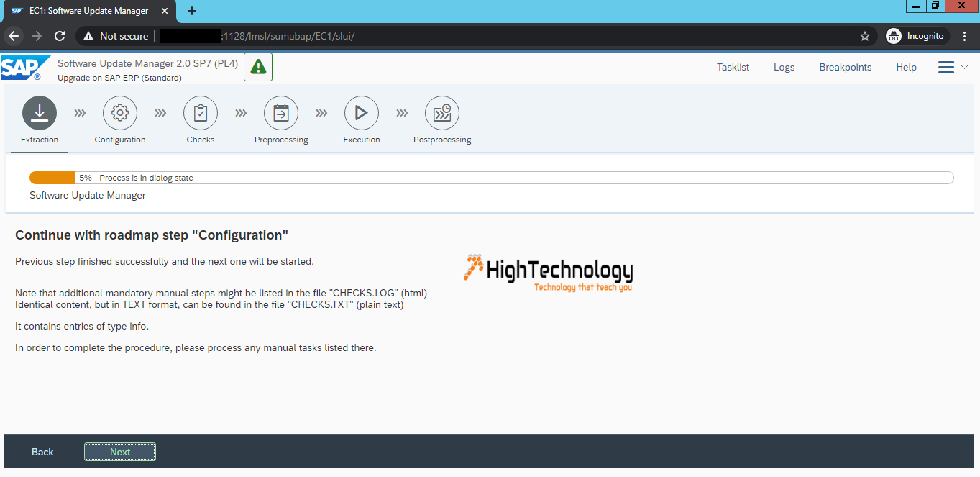View the Not secure site information
Screen dimensions: 980x477
point(116,36)
